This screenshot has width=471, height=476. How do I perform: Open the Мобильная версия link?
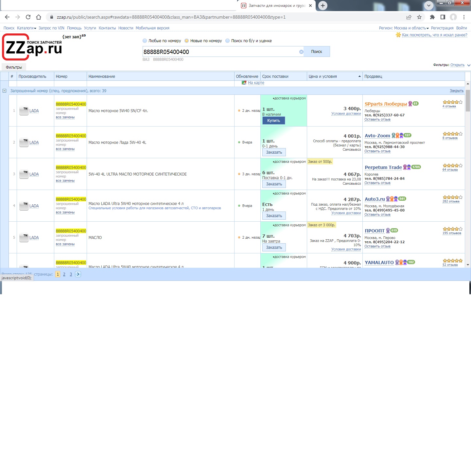coord(152,28)
